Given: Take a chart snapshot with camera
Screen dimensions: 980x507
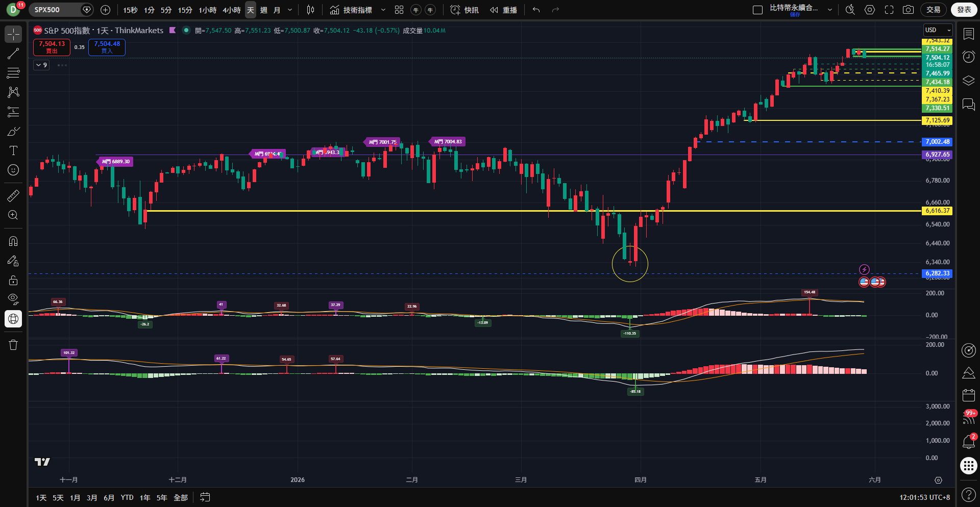Looking at the screenshot, I should pos(908,10).
